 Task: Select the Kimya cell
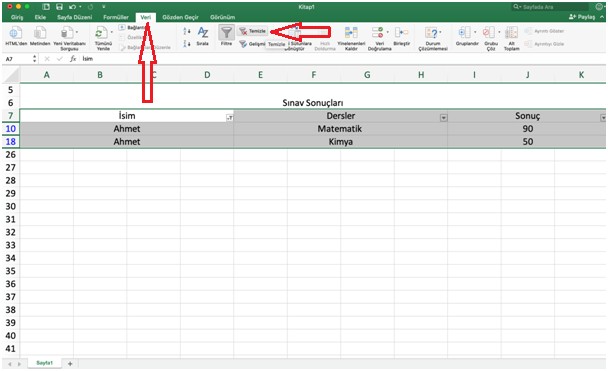point(340,141)
